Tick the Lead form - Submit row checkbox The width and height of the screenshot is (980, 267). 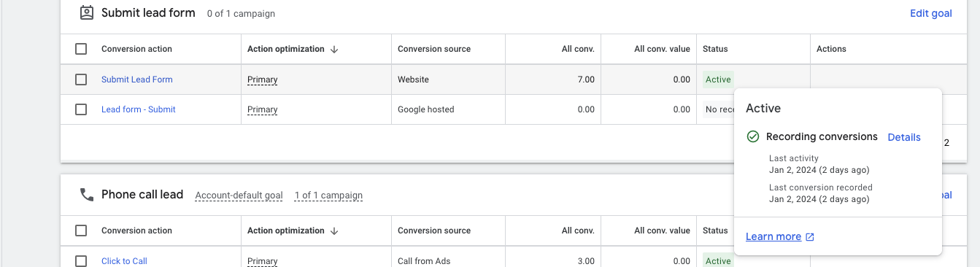pyautogui.click(x=81, y=109)
